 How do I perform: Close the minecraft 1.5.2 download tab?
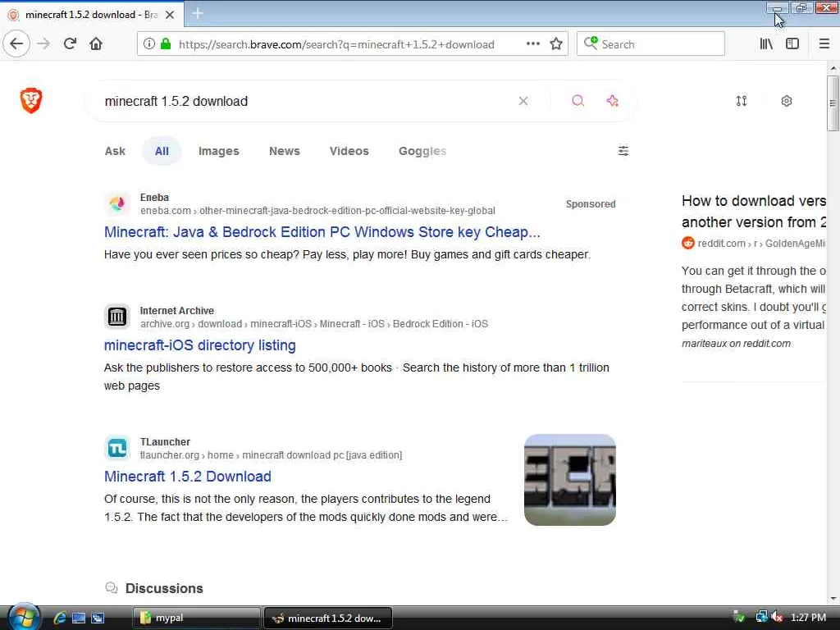click(x=170, y=15)
